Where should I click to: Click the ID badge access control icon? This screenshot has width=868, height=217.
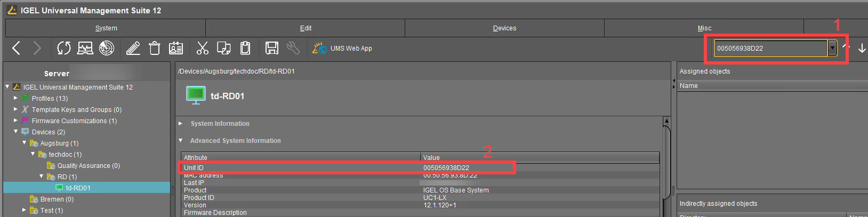pyautogui.click(x=176, y=49)
